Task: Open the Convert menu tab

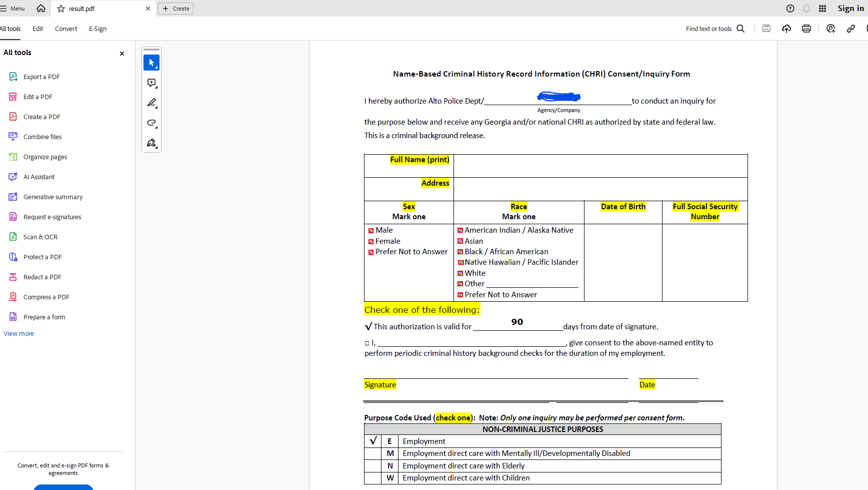Action: (65, 29)
